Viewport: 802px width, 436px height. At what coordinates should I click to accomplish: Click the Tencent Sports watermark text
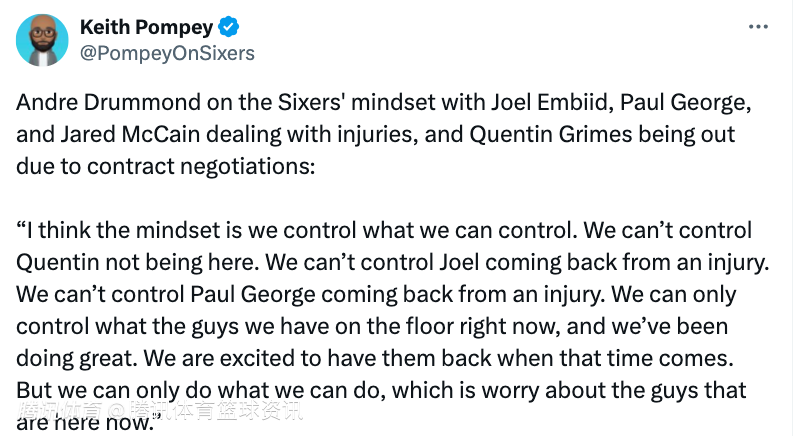point(160,411)
